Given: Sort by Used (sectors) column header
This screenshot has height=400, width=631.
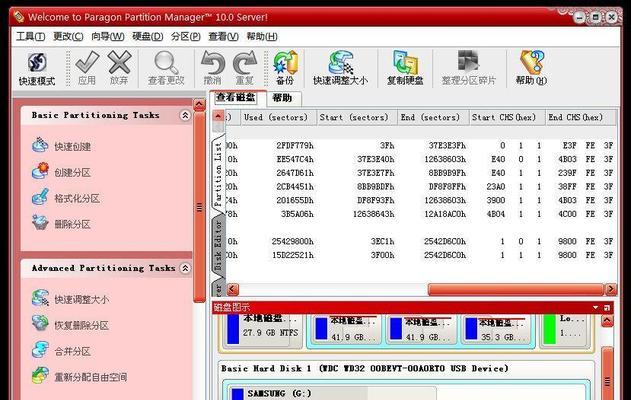Looking at the screenshot, I should (276, 118).
